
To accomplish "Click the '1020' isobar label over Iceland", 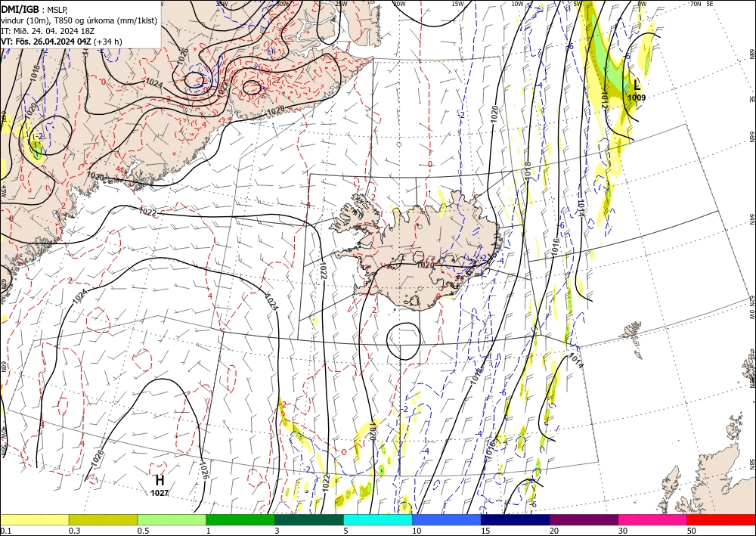I will coord(425,265).
